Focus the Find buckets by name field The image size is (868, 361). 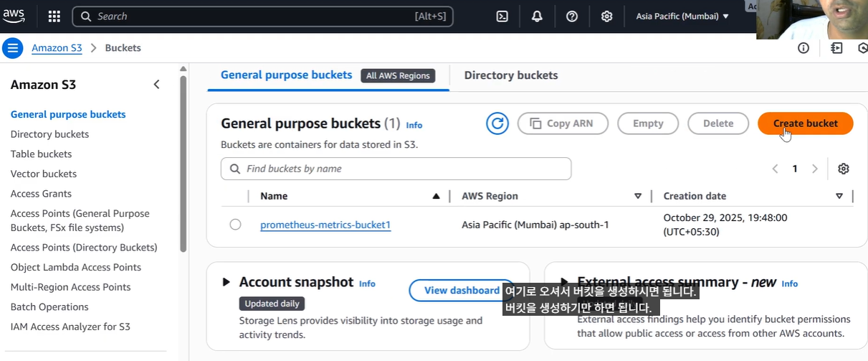pyautogui.click(x=396, y=169)
